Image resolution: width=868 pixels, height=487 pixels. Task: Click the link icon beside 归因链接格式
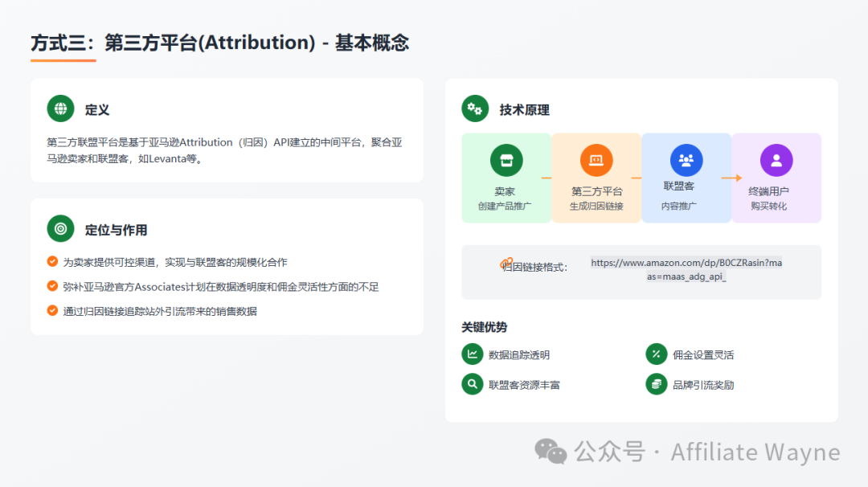click(x=506, y=263)
